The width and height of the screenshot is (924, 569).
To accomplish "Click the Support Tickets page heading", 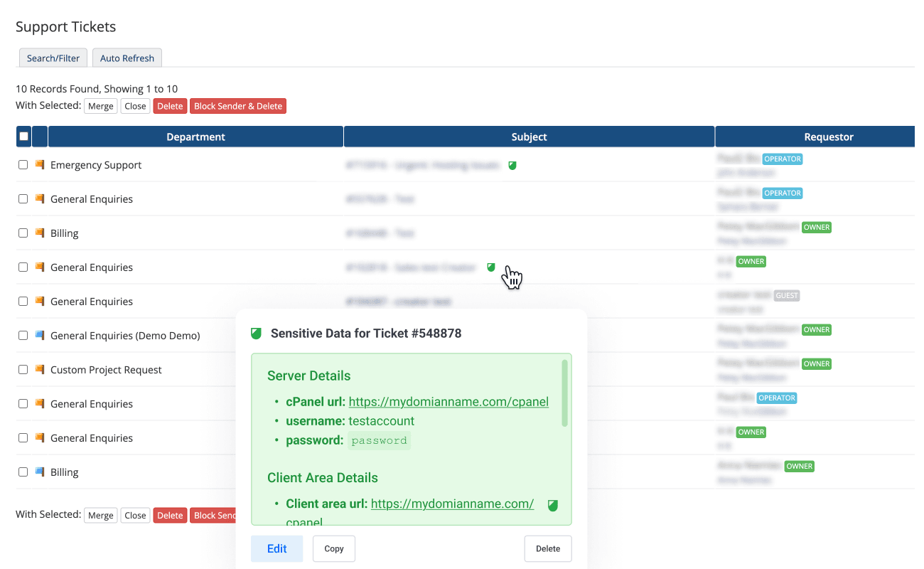I will [x=65, y=27].
